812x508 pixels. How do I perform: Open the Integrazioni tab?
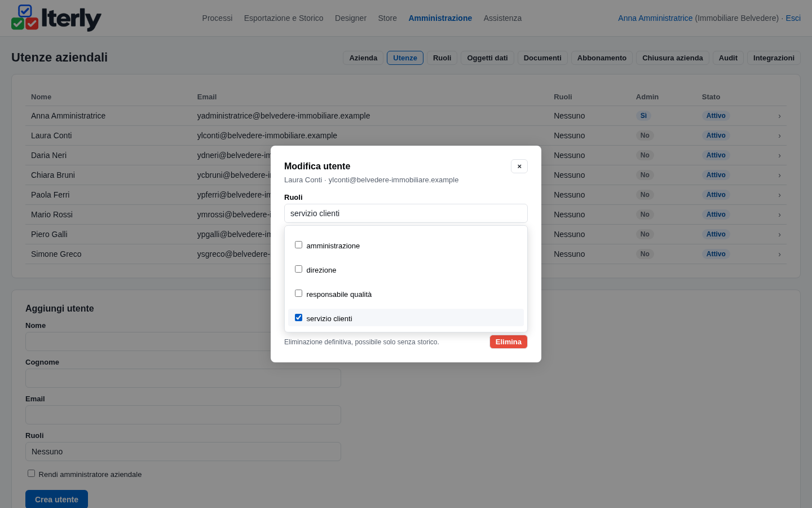pos(774,58)
